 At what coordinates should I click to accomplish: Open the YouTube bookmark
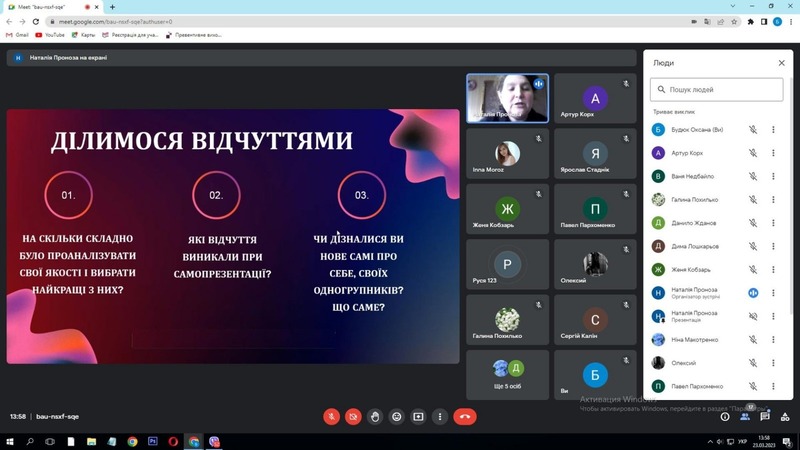pos(49,34)
